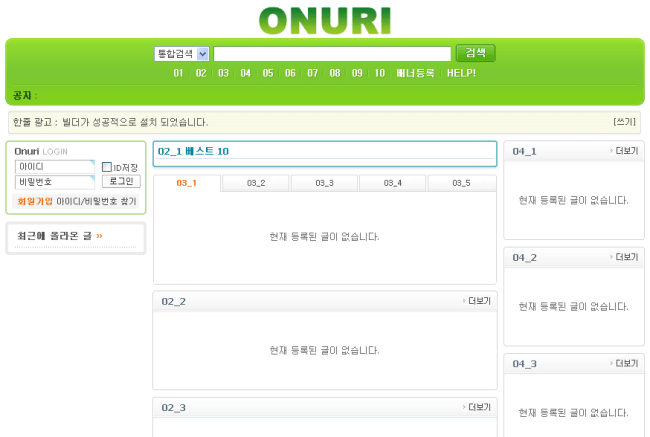The image size is (650, 437).
Task: Switch to the 03_4 tab
Action: [x=392, y=183]
